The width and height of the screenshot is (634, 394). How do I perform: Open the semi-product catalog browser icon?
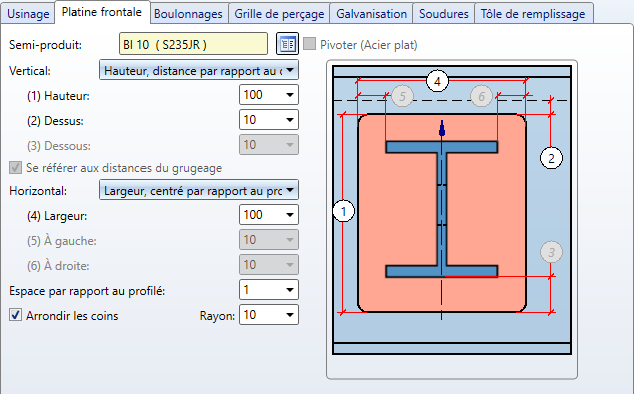click(287, 44)
